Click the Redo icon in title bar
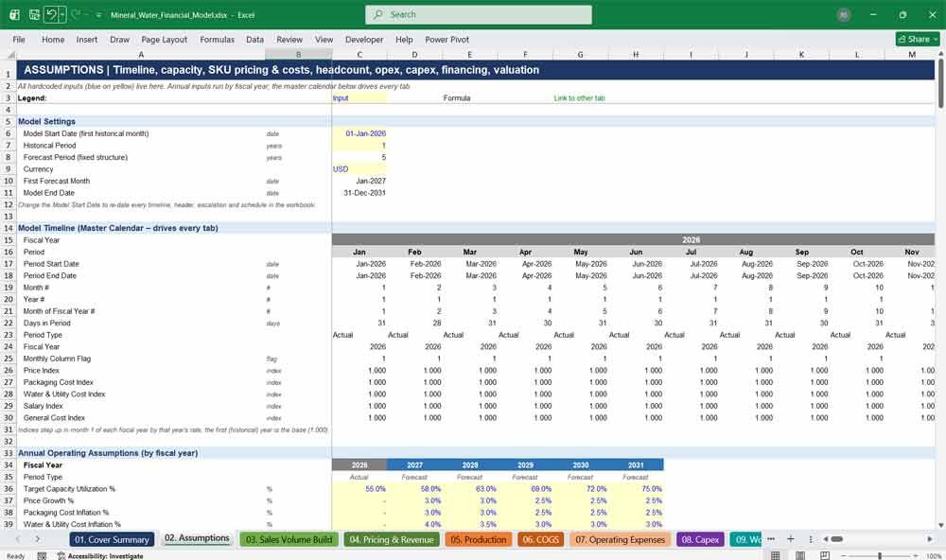This screenshot has height=560, width=946. [x=76, y=14]
